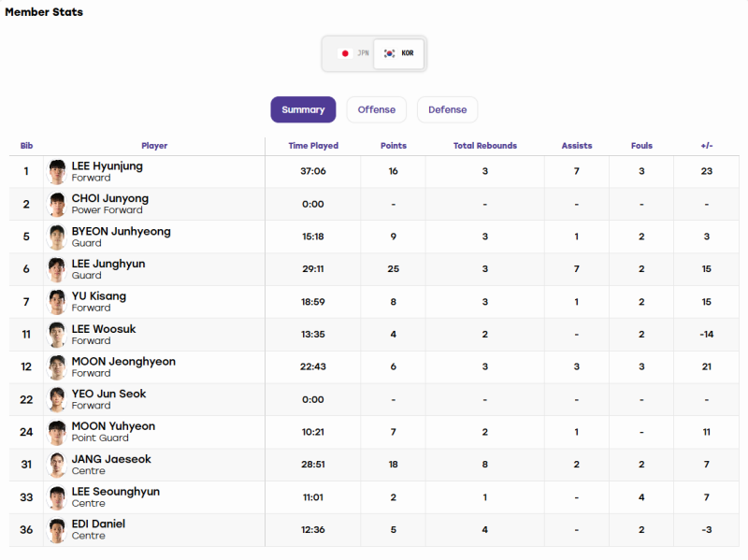Click MOON Jeonghyeon's 22:43 time played

313,366
